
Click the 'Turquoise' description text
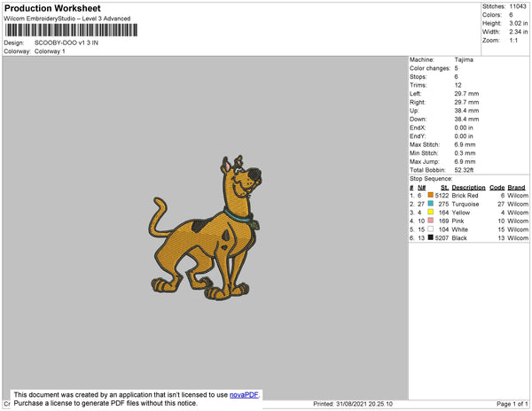pyautogui.click(x=465, y=204)
